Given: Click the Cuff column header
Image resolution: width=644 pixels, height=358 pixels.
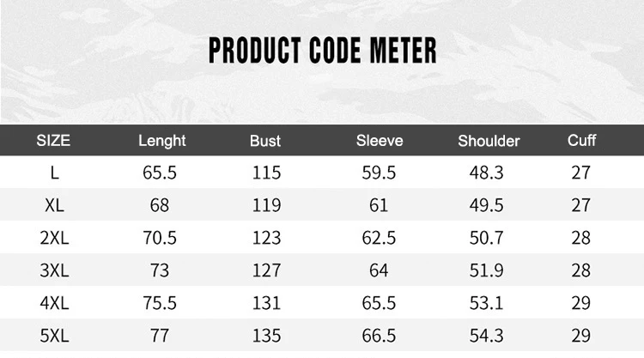Looking at the screenshot, I should [x=581, y=141].
